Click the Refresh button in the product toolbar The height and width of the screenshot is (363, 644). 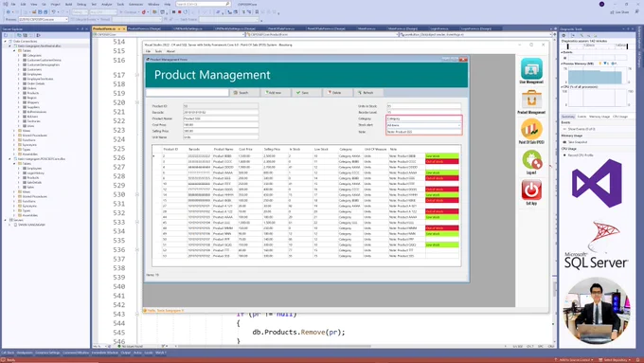[x=368, y=93]
